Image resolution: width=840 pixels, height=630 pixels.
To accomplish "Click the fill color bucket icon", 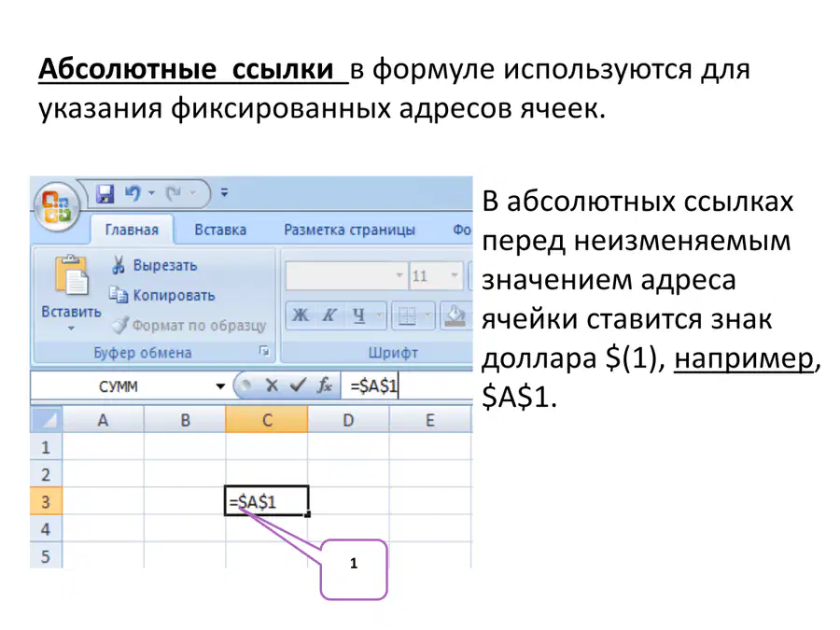I will 455,315.
